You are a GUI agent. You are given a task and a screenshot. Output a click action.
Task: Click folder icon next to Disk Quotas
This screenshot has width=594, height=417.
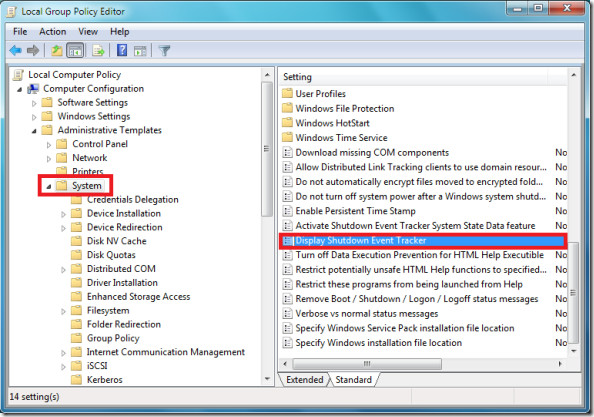(x=77, y=255)
